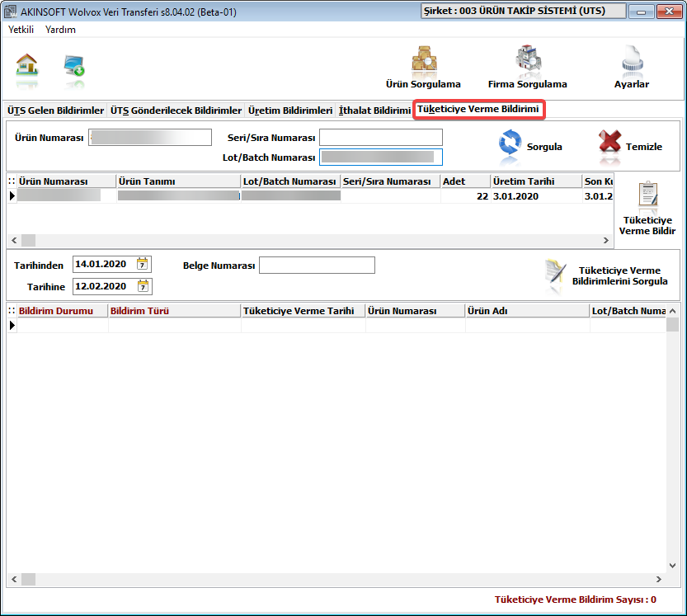Screen dimensions: 687x616
Task: Click Tüketiciye Verme Bildirimlerini Sorgula label
Action: (620, 276)
